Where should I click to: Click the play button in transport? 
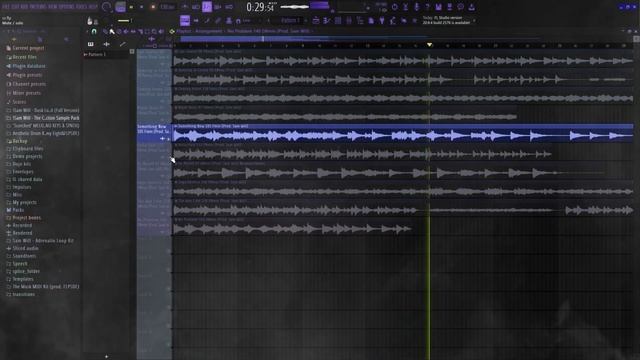click(x=131, y=7)
